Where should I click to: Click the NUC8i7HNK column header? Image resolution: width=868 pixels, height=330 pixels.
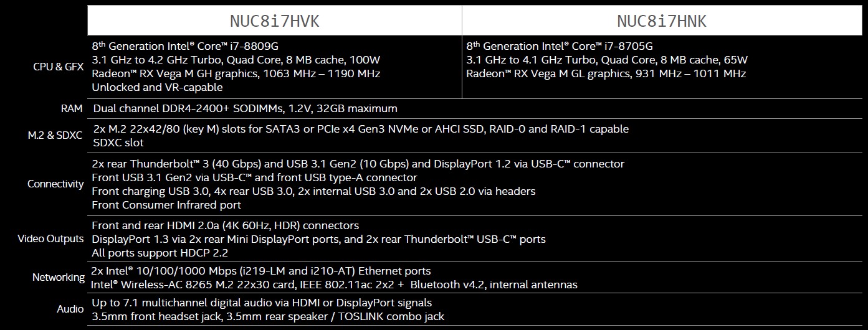click(x=662, y=21)
